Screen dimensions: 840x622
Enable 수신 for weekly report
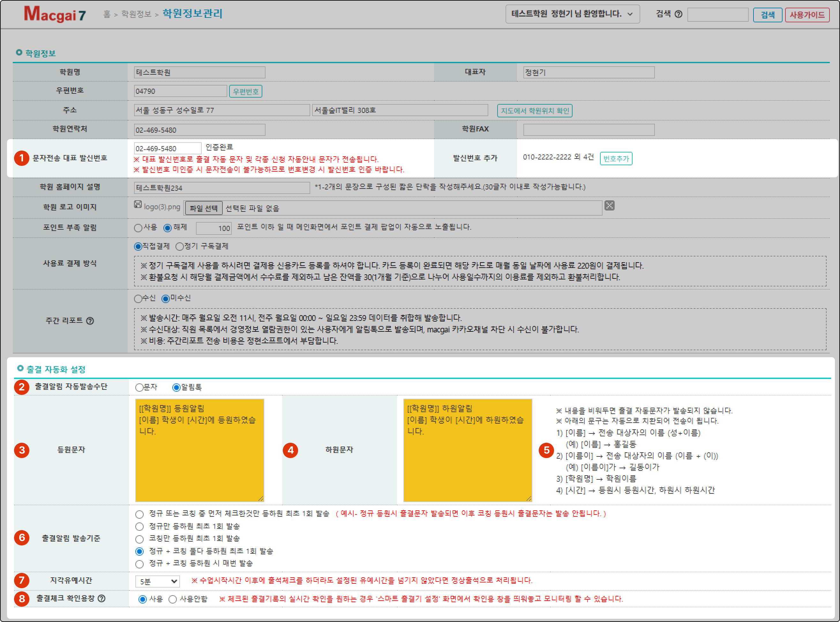point(138,299)
